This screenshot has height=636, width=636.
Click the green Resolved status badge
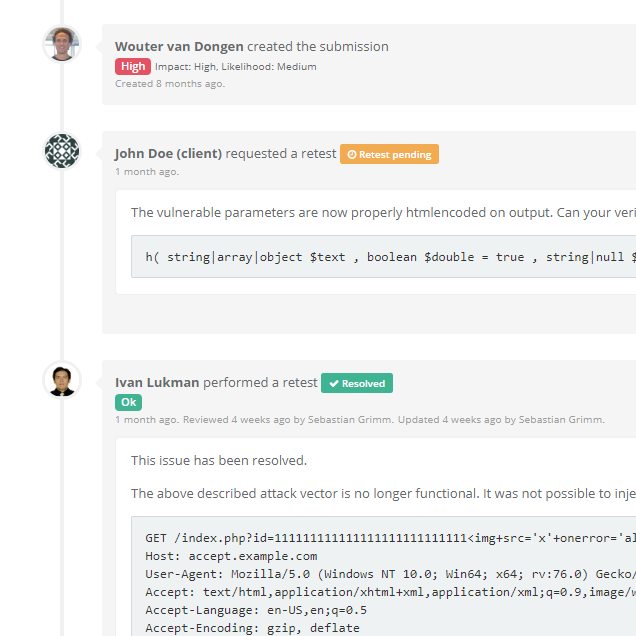357,383
